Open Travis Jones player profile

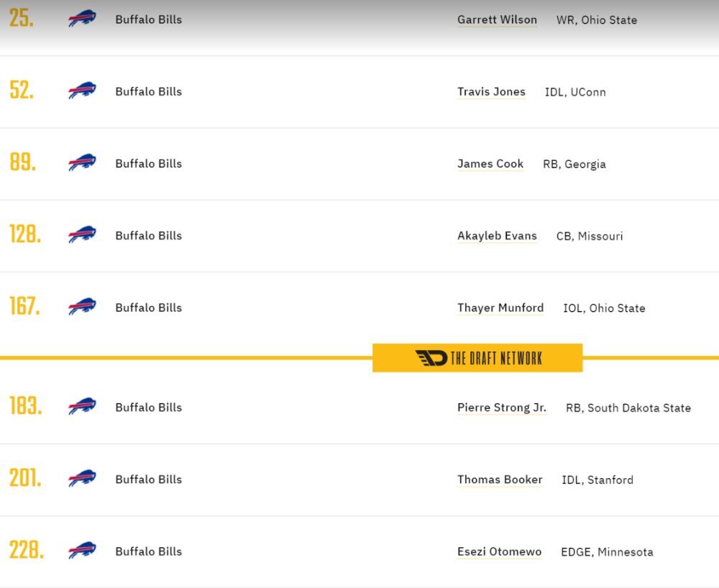(491, 92)
